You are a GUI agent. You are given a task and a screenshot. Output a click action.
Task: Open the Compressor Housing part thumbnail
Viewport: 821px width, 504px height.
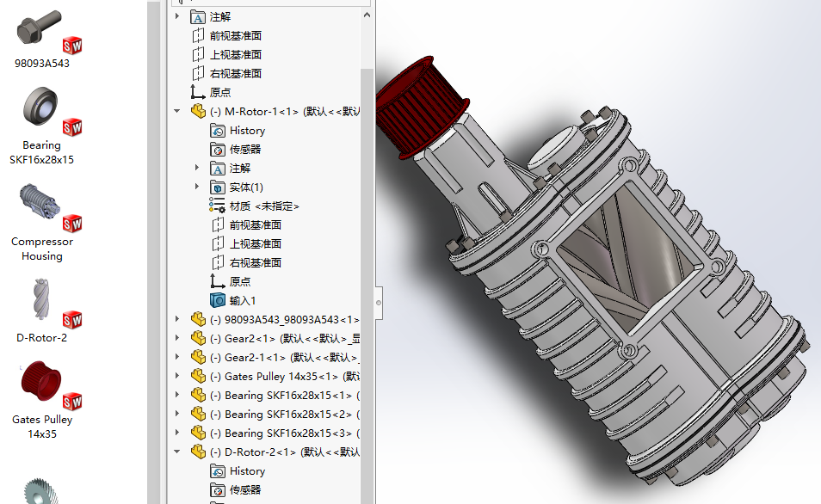40,201
